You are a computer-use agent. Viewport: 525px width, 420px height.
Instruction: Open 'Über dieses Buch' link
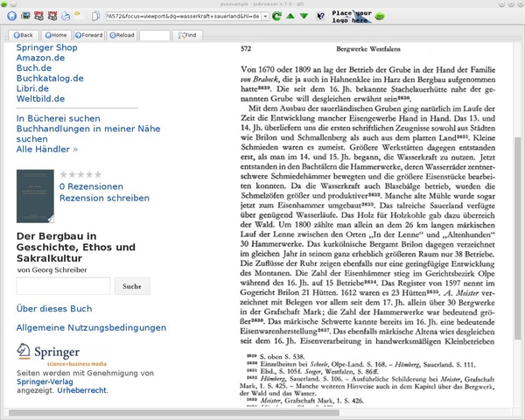54,309
